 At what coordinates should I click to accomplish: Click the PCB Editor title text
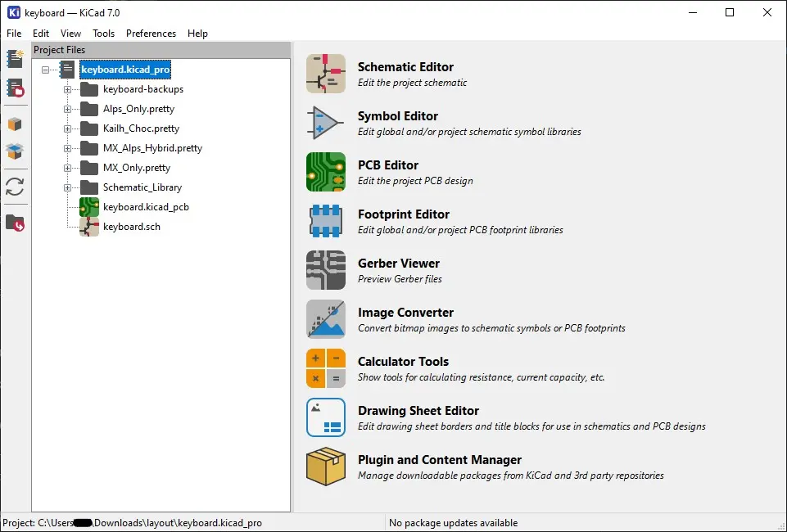(x=388, y=165)
